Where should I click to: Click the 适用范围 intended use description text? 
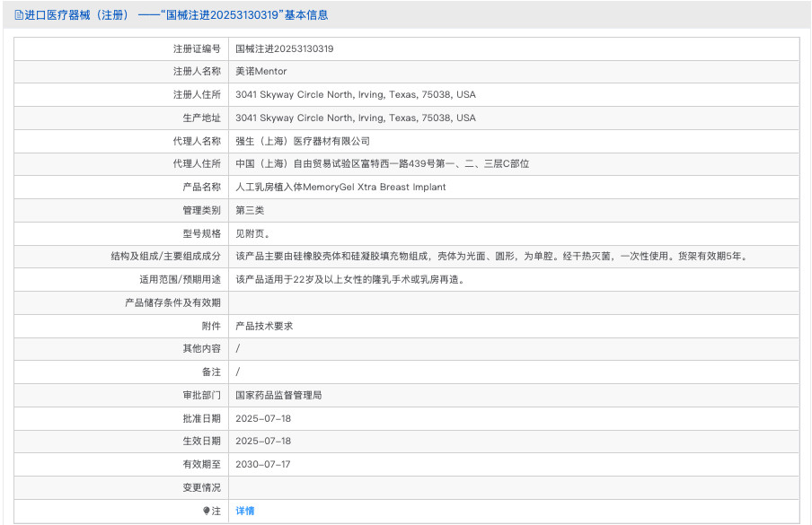click(x=349, y=279)
